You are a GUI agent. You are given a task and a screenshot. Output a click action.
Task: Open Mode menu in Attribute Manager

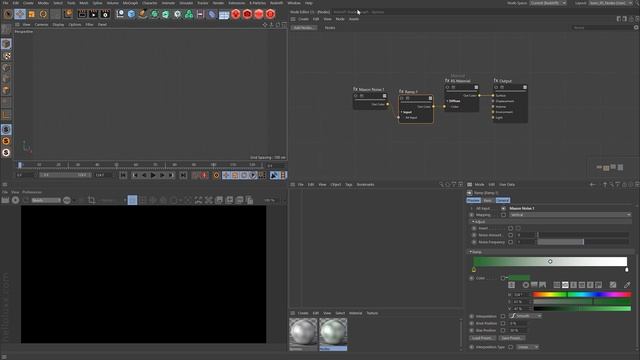click(480, 184)
